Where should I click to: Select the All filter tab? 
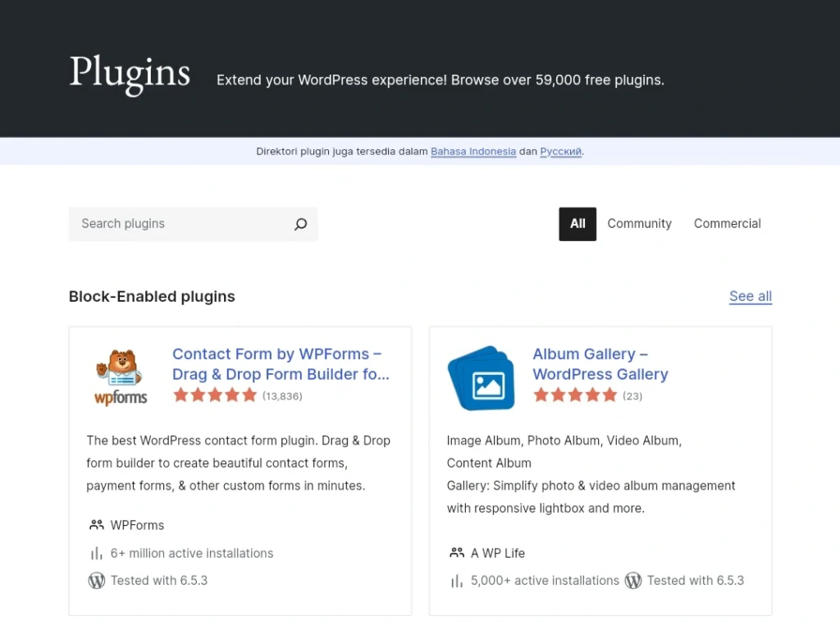coord(577,224)
